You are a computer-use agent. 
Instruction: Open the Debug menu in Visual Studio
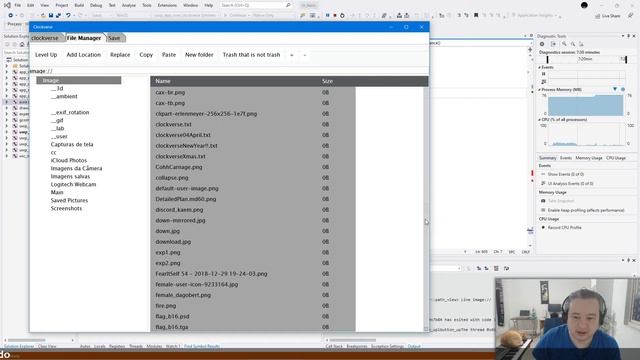[96, 5]
